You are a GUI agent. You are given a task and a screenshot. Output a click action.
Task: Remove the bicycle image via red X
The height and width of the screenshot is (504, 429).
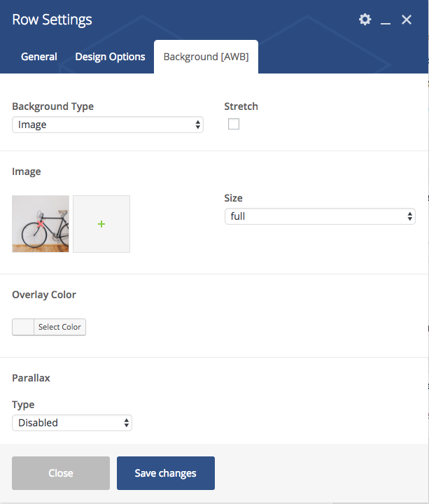[x=41, y=224]
